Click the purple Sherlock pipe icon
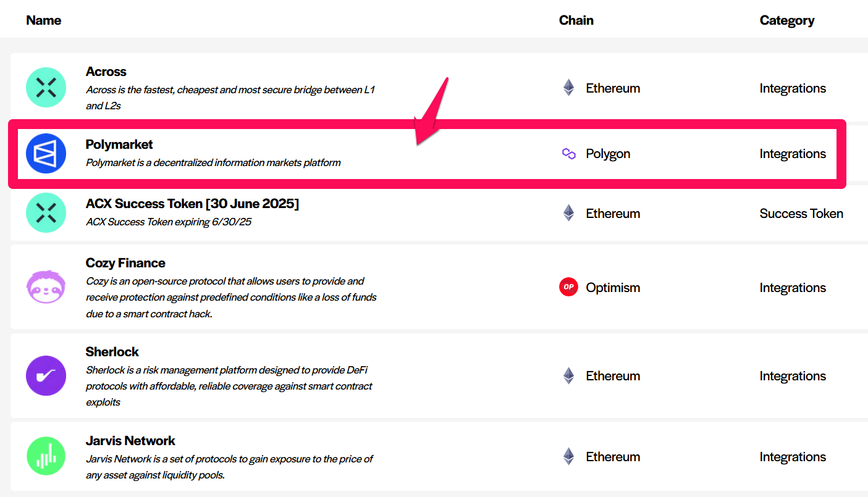Screen dimensions: 868x497 coord(46,375)
